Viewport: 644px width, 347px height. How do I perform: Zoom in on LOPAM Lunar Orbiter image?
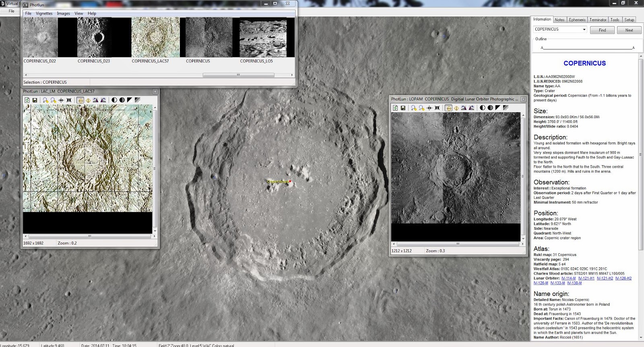pos(414,108)
